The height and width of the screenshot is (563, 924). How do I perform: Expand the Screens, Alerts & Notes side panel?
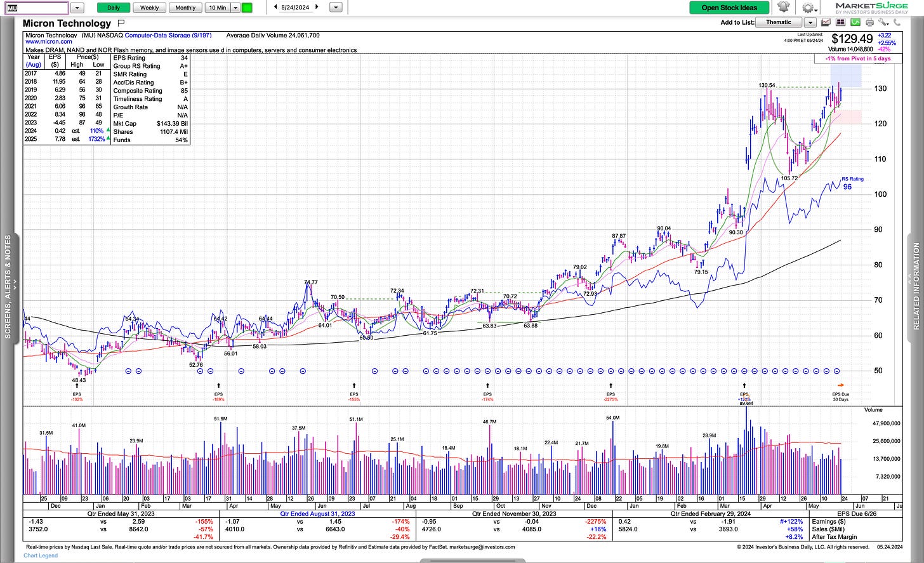pos(8,287)
